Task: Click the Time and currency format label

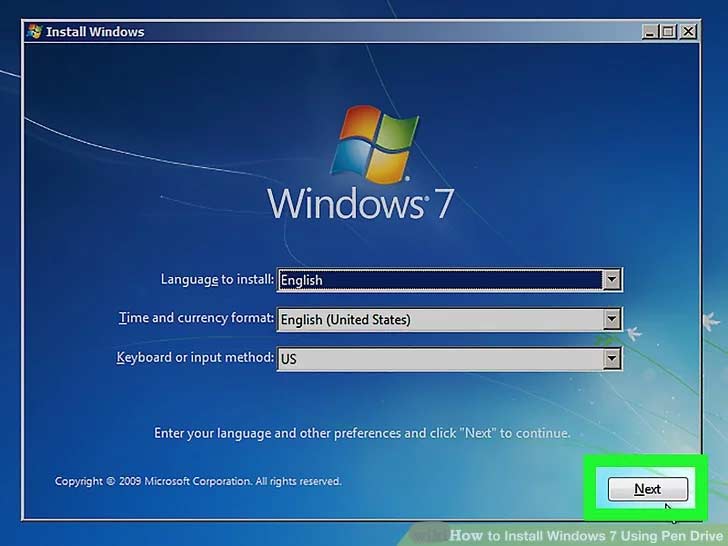Action: [x=196, y=318]
